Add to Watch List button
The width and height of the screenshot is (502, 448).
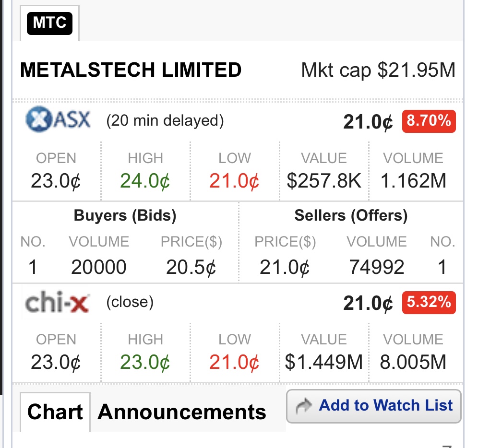point(373,406)
